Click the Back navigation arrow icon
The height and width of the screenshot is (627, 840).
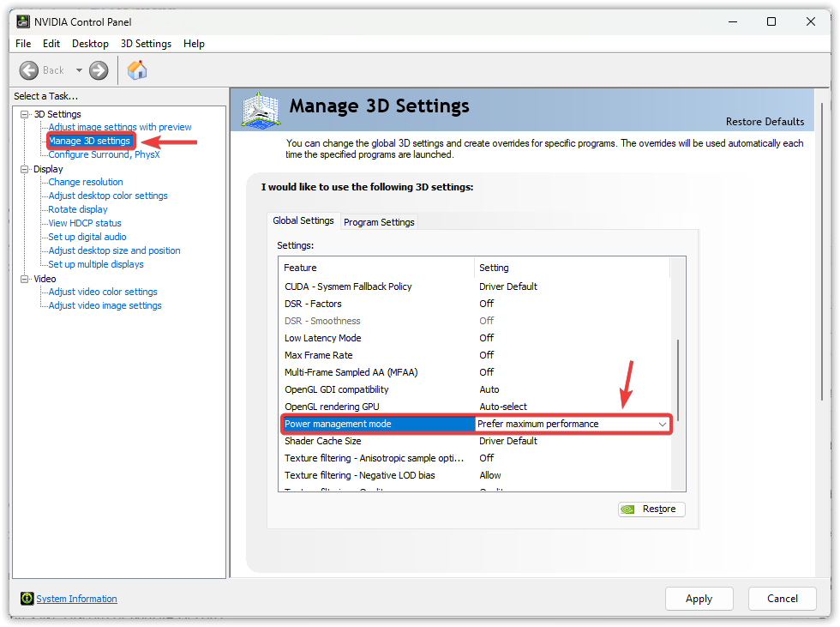click(29, 70)
